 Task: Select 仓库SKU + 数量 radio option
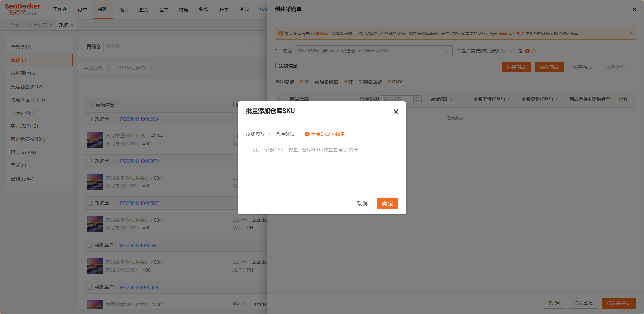point(307,134)
